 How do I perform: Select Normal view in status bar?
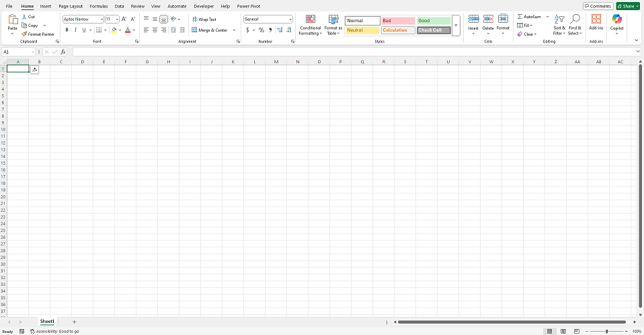(x=549, y=332)
